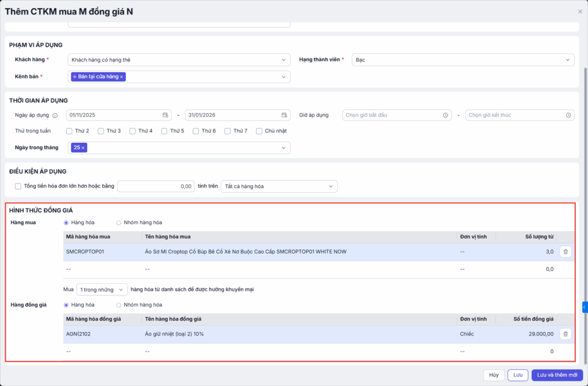Tick the Thứ 2 weekday checkbox
This screenshot has width=588, height=386.
(x=69, y=131)
